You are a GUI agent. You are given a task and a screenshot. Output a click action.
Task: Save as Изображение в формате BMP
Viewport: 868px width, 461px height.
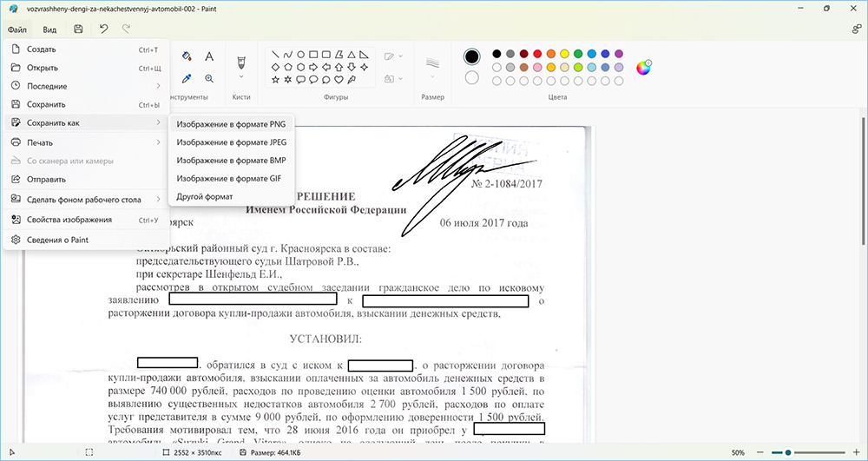coord(232,161)
